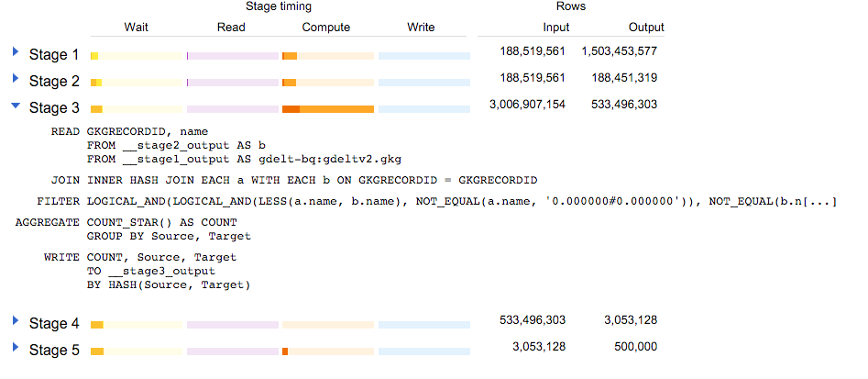Click Stage 5 compute timing bar
The height and width of the screenshot is (379, 868).
[x=327, y=351]
